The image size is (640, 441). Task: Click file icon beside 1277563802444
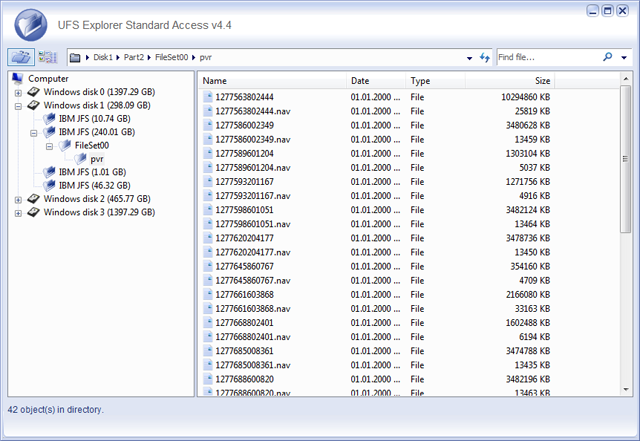208,97
